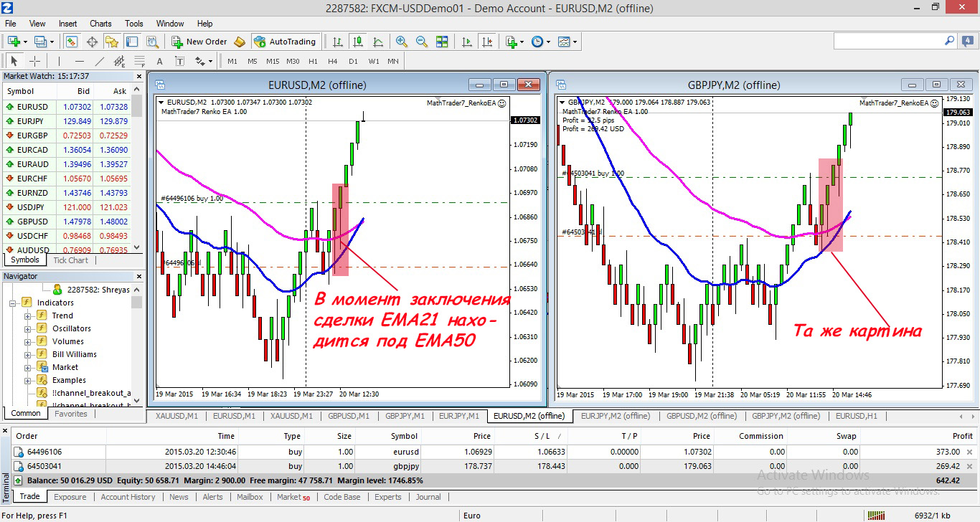Switch to the Tick Chart tab
Viewport: 980px width, 522px height.
(x=70, y=260)
